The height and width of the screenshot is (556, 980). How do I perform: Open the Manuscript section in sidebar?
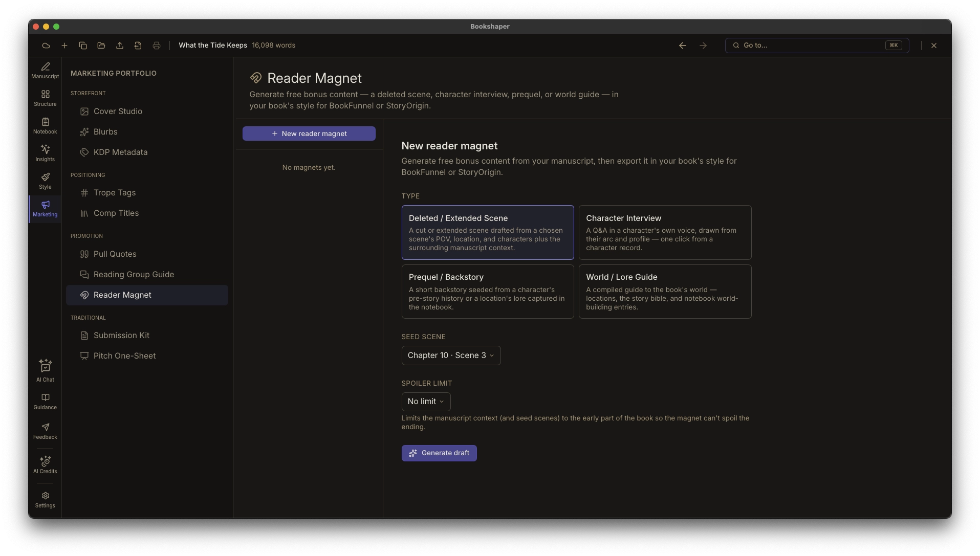tap(45, 71)
